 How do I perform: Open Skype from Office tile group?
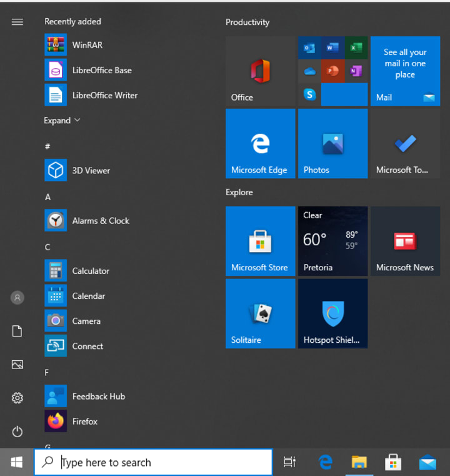coord(309,94)
